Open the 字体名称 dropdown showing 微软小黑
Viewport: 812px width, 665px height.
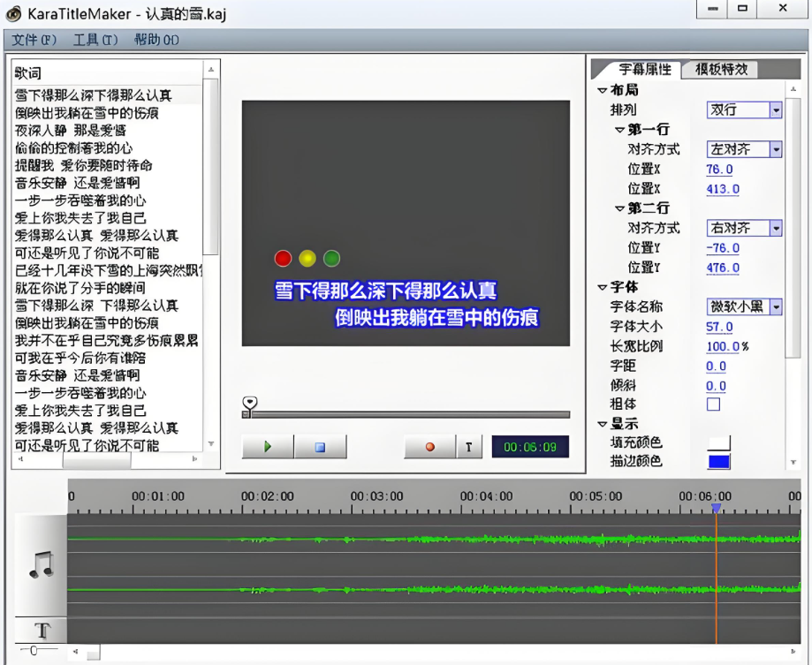[744, 306]
